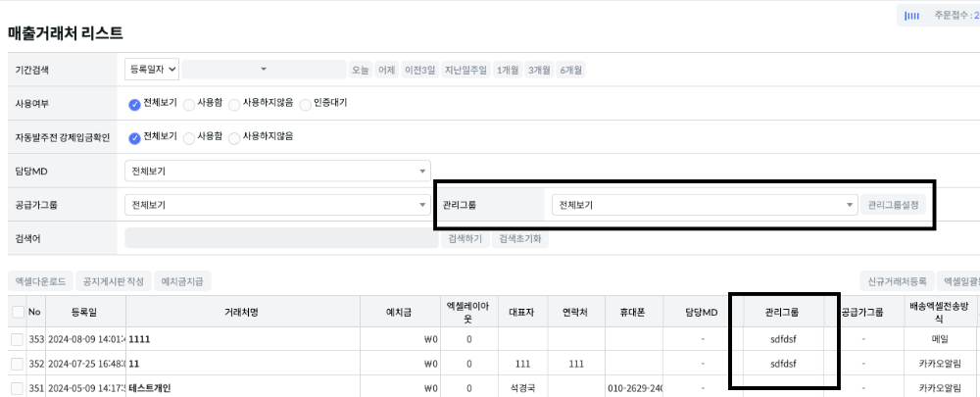This screenshot has height=397, width=980.
Task: Open the 테스트개인 vendor name
Action: (150, 387)
